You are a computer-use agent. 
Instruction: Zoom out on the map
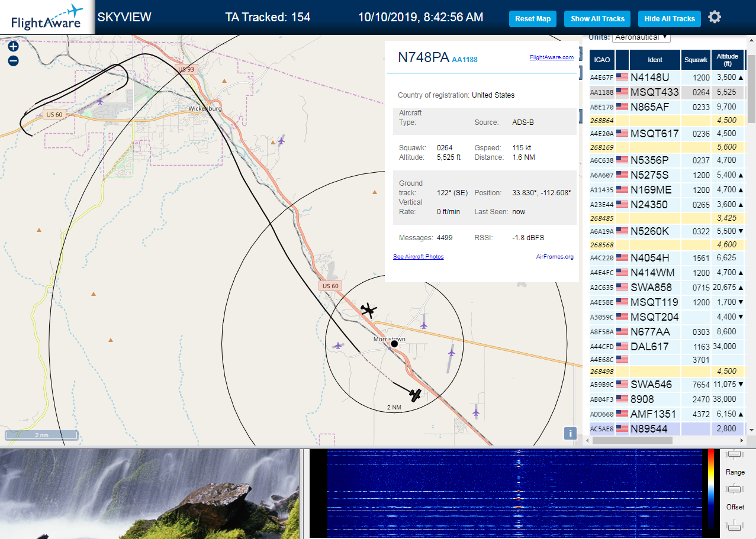point(13,60)
